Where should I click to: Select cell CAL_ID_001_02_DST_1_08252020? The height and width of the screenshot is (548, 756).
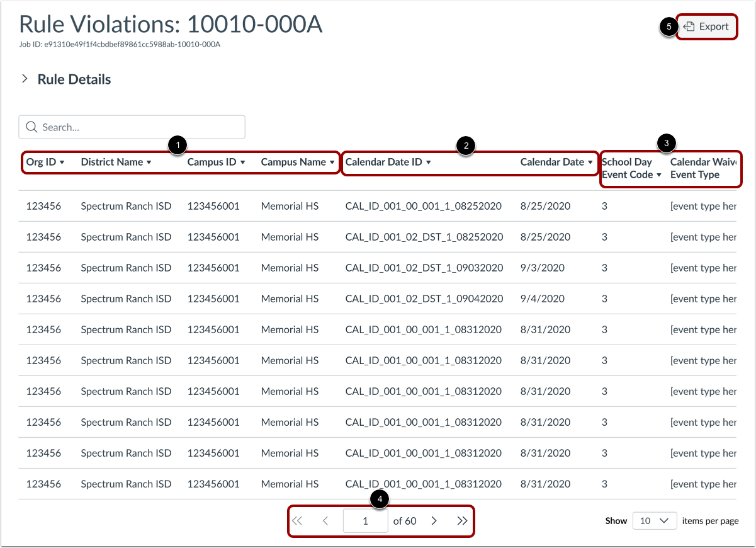point(424,237)
